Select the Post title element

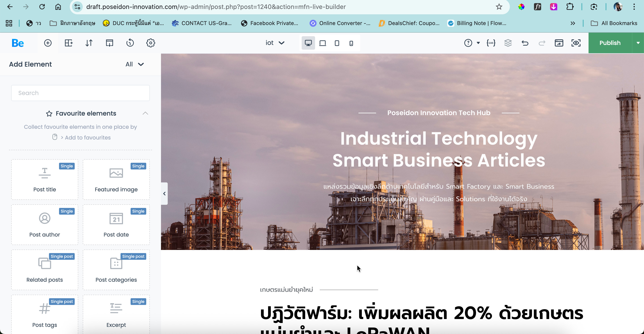pyautogui.click(x=45, y=179)
